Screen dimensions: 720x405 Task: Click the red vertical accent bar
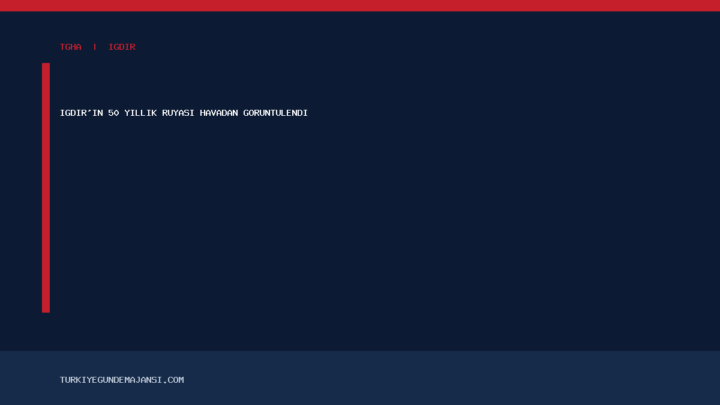tap(46, 188)
